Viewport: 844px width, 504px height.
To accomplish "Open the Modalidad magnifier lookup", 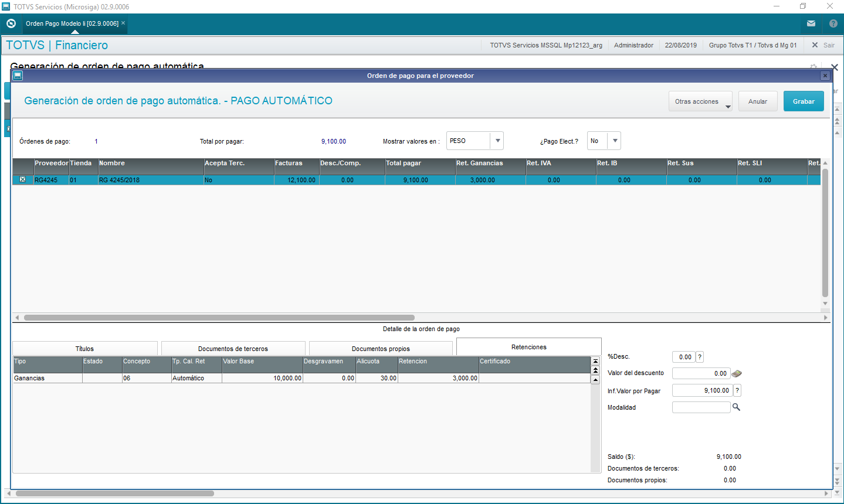I will coord(737,407).
